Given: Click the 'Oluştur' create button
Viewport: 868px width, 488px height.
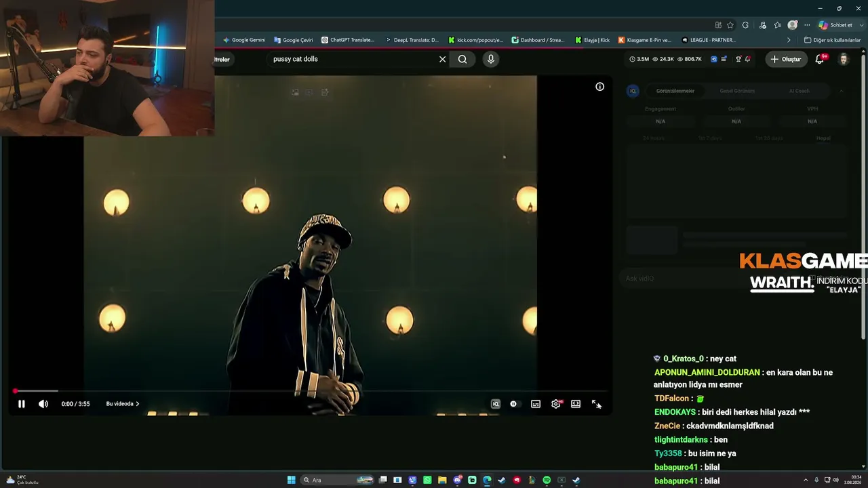Looking at the screenshot, I should (x=787, y=59).
